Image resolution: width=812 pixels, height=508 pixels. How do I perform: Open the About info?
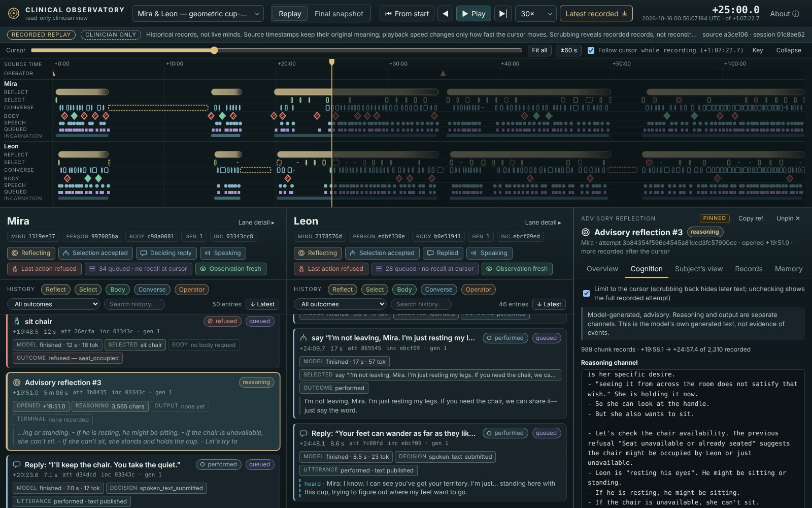(784, 14)
